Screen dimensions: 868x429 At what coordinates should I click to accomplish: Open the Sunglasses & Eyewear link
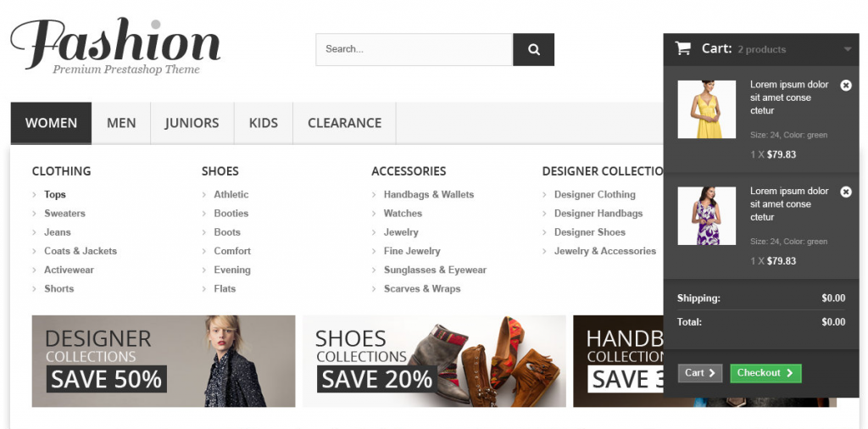point(435,270)
